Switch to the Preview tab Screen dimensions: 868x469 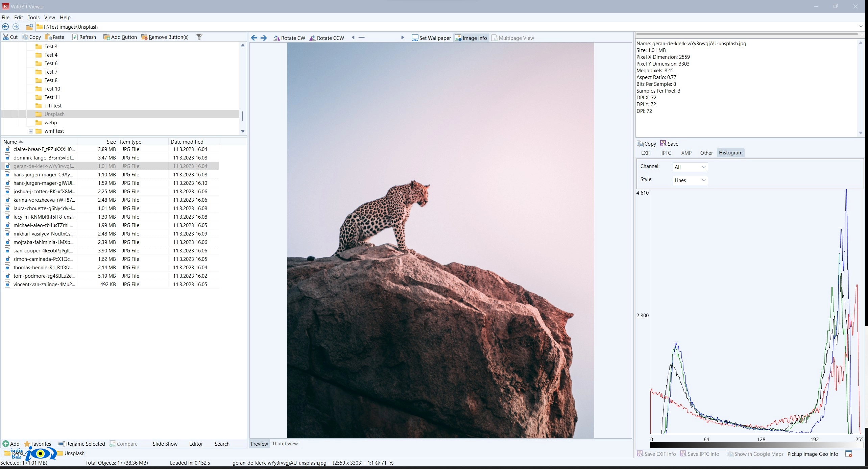coord(259,444)
